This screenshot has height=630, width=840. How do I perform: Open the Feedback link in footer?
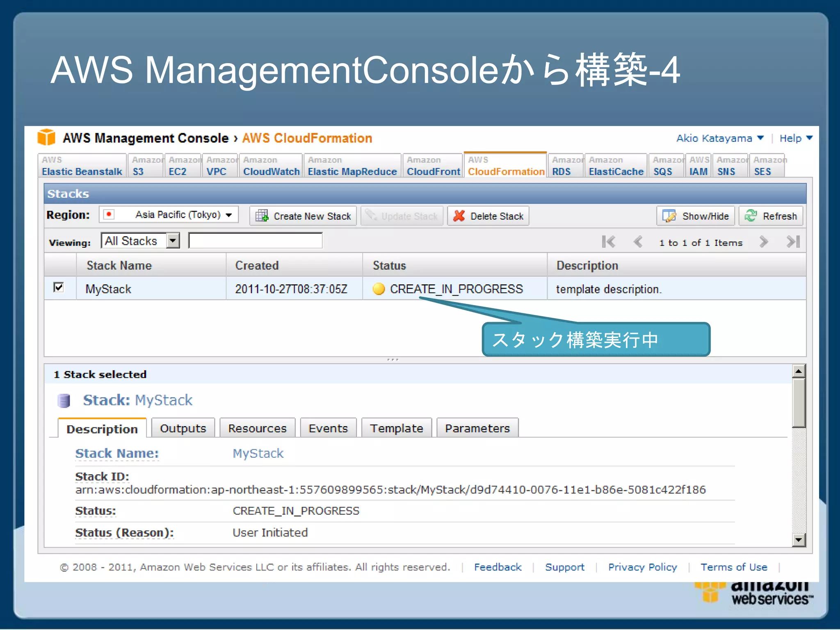pyautogui.click(x=498, y=567)
